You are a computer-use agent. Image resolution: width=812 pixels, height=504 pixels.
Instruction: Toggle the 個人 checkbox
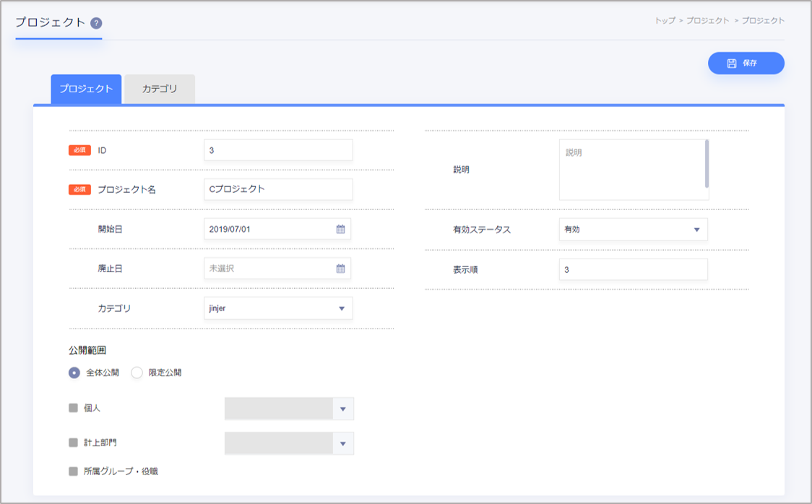pos(73,408)
